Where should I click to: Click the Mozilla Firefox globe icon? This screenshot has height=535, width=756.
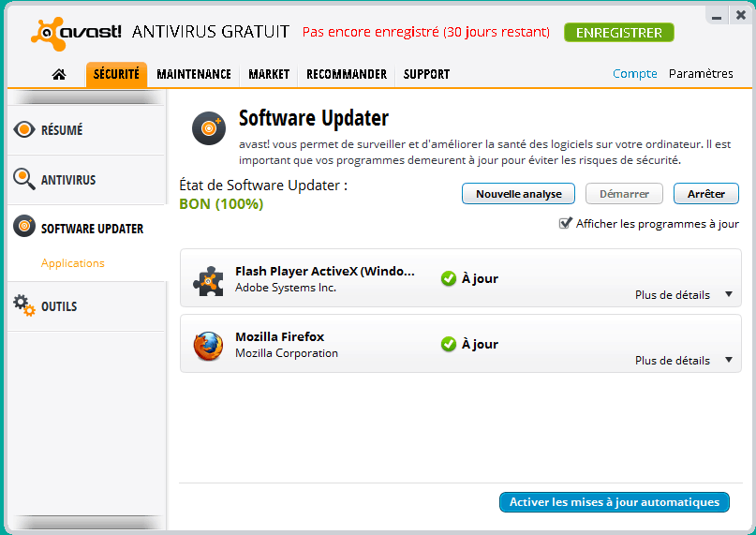click(208, 346)
